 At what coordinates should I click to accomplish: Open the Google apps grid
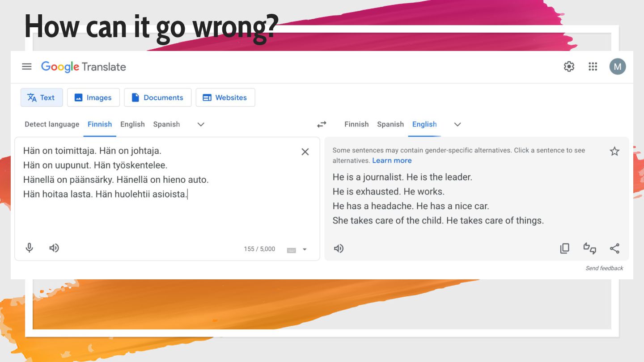(593, 67)
